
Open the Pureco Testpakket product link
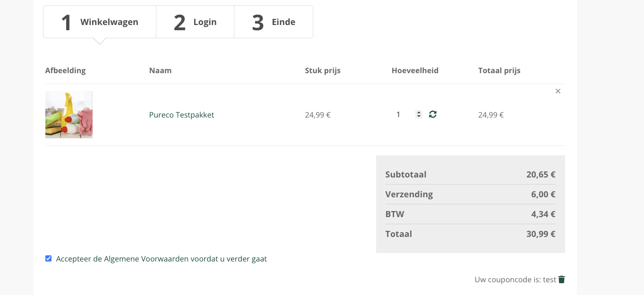pos(181,115)
